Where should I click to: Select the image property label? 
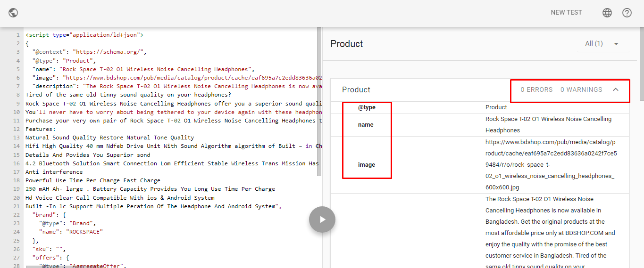(367, 165)
